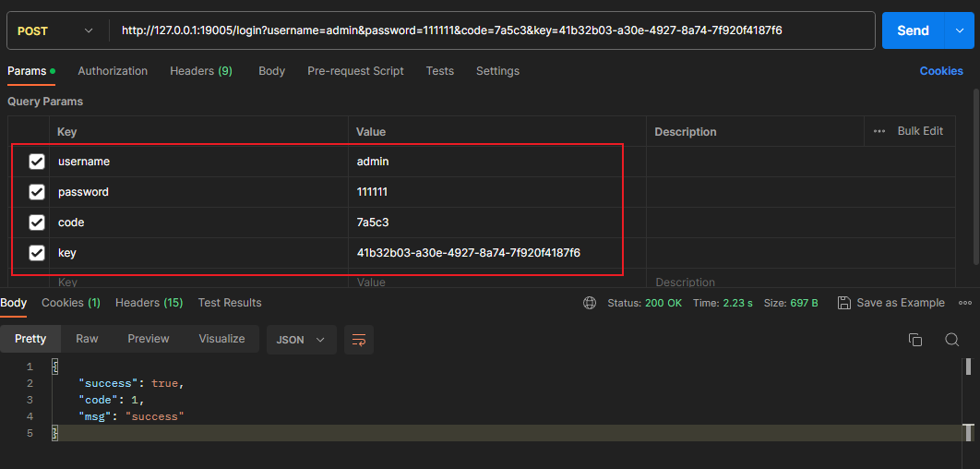Image resolution: width=980 pixels, height=469 pixels.
Task: Click the Status 200 OK text
Action: pos(644,304)
